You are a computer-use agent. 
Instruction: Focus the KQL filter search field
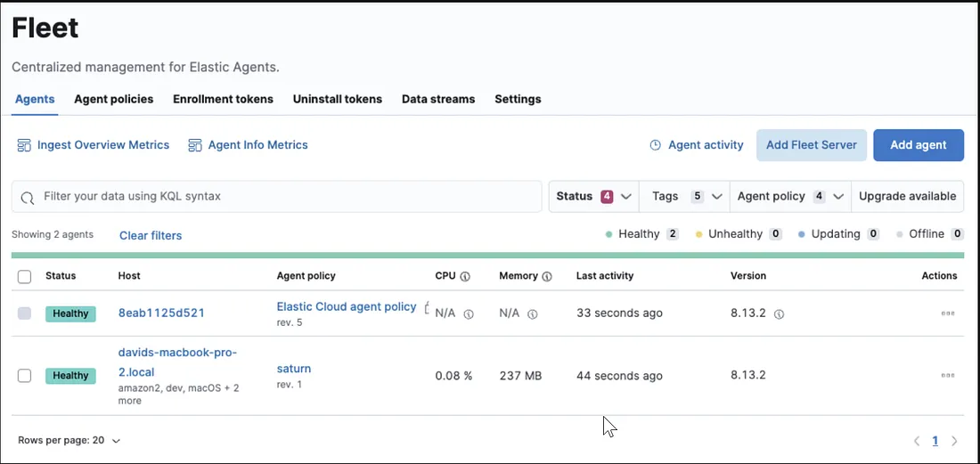click(276, 197)
